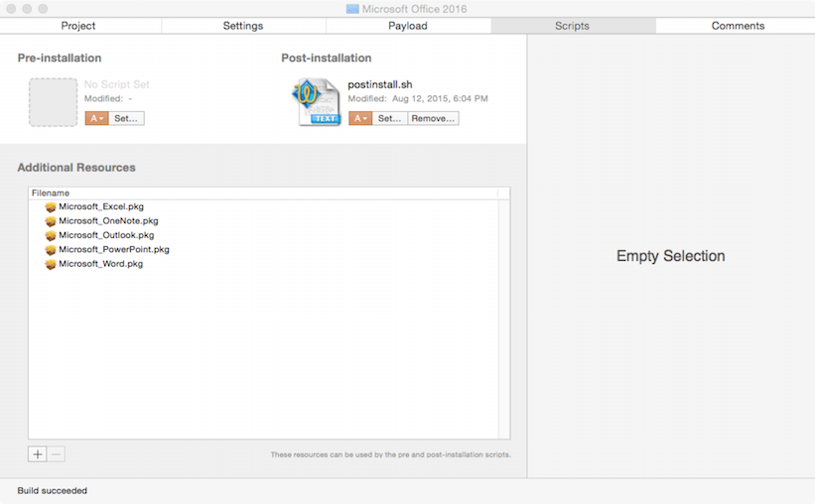Image resolution: width=815 pixels, height=504 pixels.
Task: Click the post-installation Modified date text
Action: point(418,99)
